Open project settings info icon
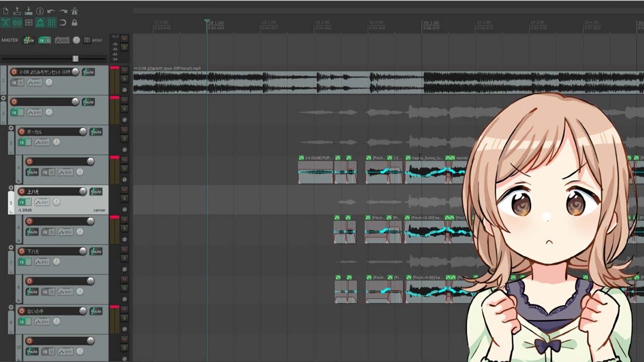The width and height of the screenshot is (644, 362). click(x=40, y=11)
